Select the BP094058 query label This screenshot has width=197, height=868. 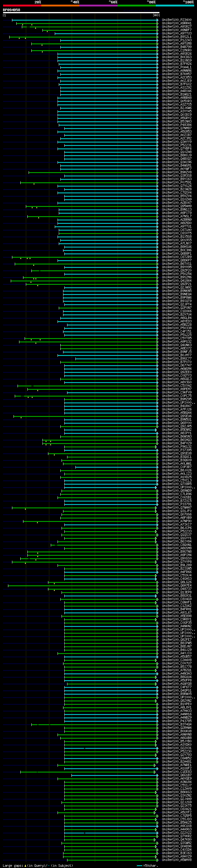pyautogui.click(x=11, y=10)
